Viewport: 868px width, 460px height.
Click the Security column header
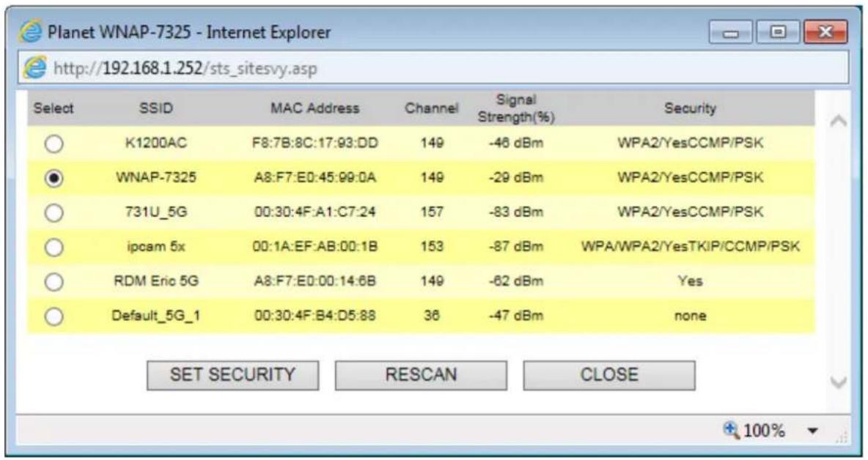point(690,108)
